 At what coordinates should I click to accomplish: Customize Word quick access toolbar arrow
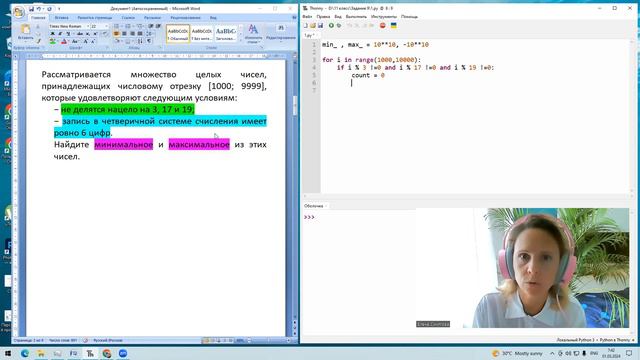(x=59, y=9)
